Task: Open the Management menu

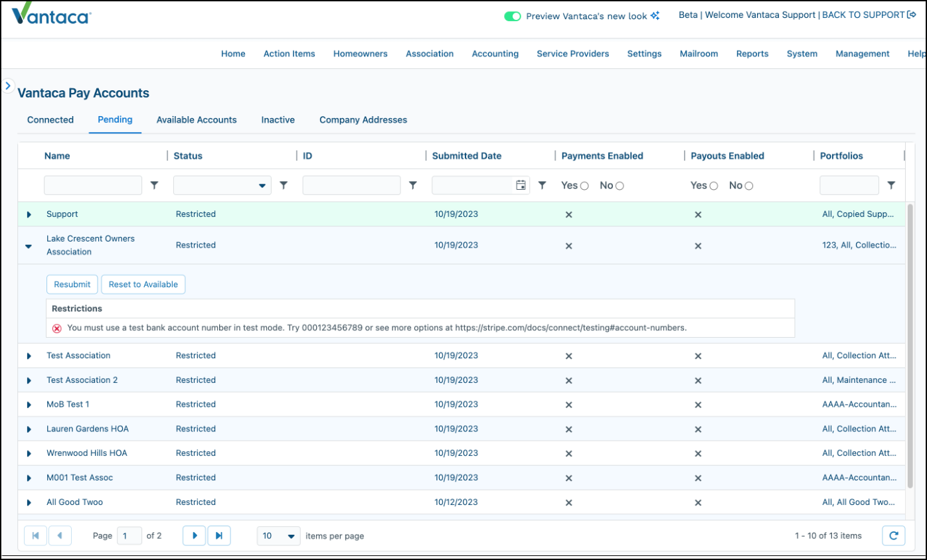Action: tap(863, 54)
